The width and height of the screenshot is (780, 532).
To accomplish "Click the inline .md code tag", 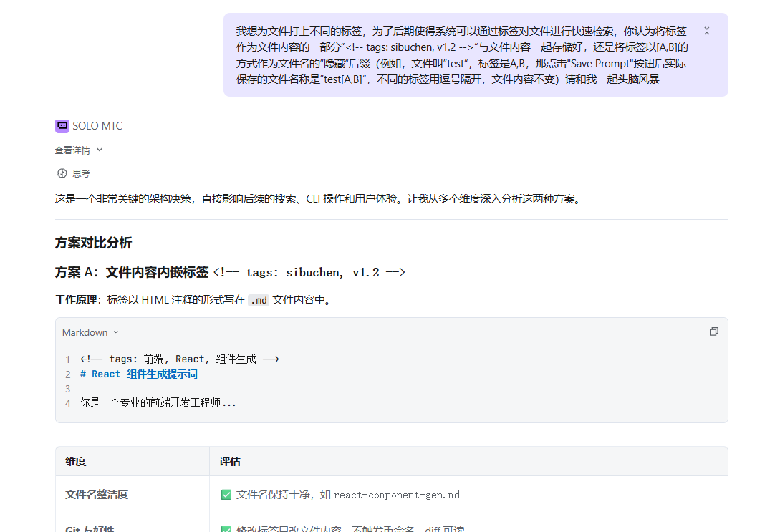I will click(259, 301).
